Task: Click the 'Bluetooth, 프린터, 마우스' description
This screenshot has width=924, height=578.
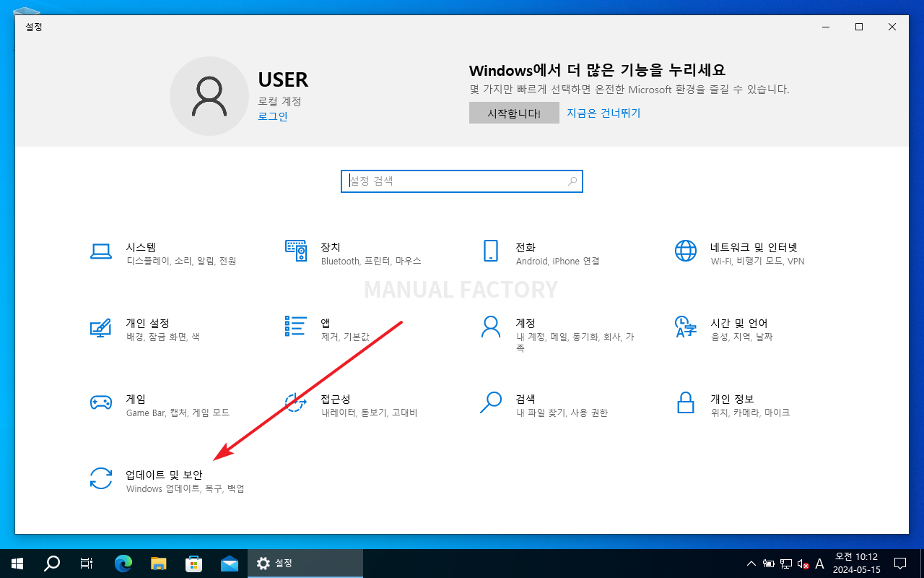Action: [x=371, y=262]
